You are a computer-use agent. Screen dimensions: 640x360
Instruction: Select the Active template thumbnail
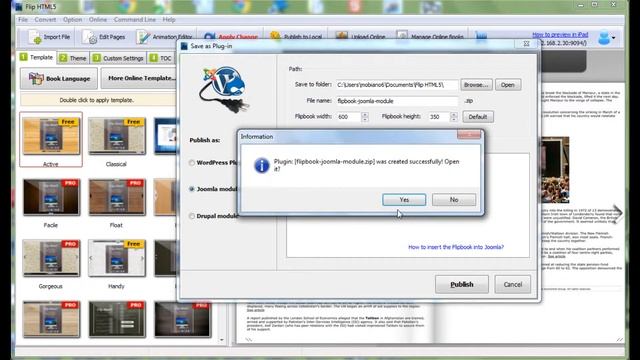tap(51, 136)
